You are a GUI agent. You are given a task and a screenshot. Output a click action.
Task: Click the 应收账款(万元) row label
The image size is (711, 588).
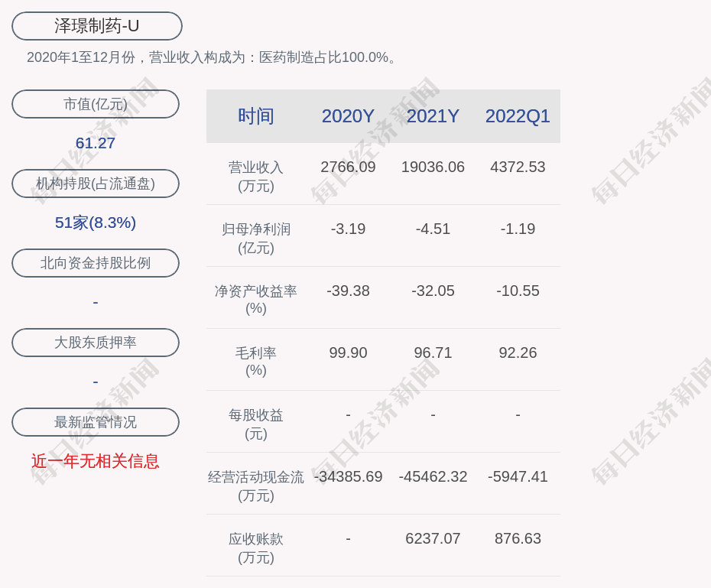coord(256,548)
